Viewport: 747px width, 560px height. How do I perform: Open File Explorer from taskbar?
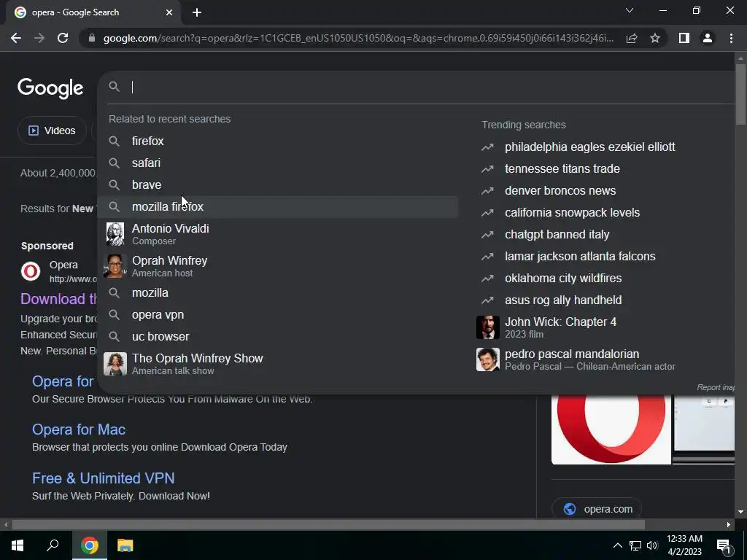(x=125, y=545)
